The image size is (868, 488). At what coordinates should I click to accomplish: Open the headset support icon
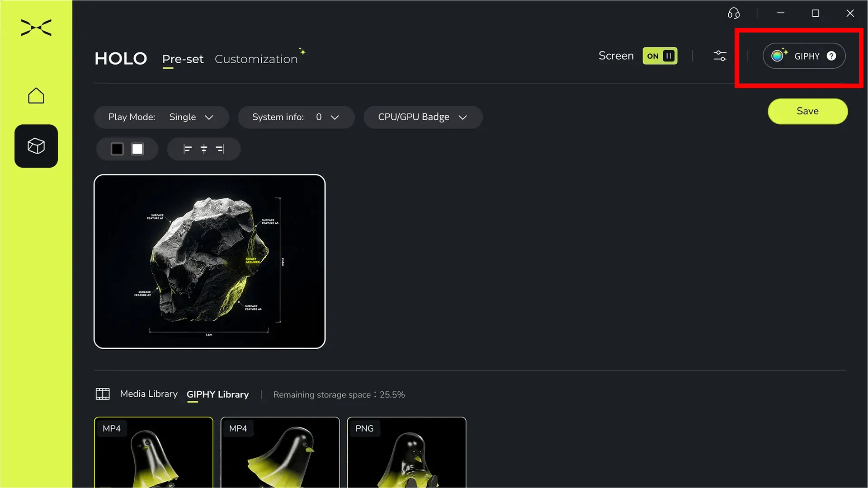pyautogui.click(x=734, y=14)
